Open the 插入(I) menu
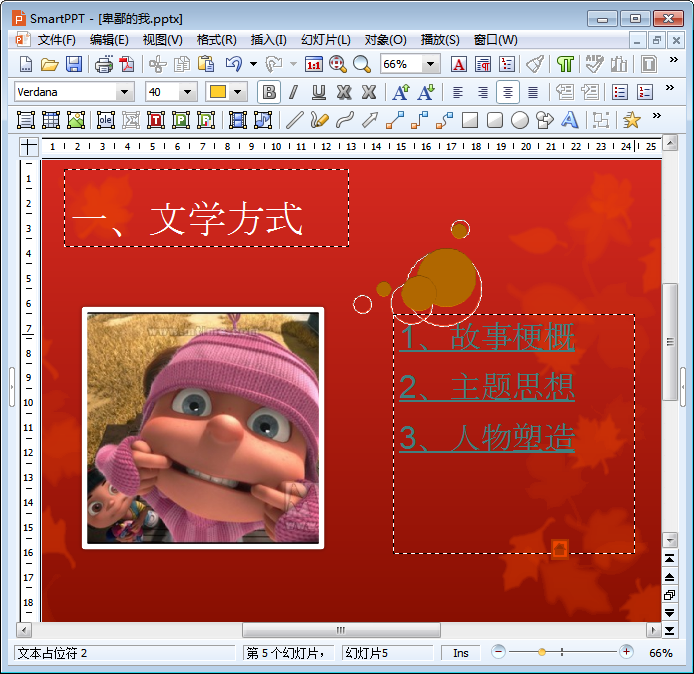 (268, 40)
